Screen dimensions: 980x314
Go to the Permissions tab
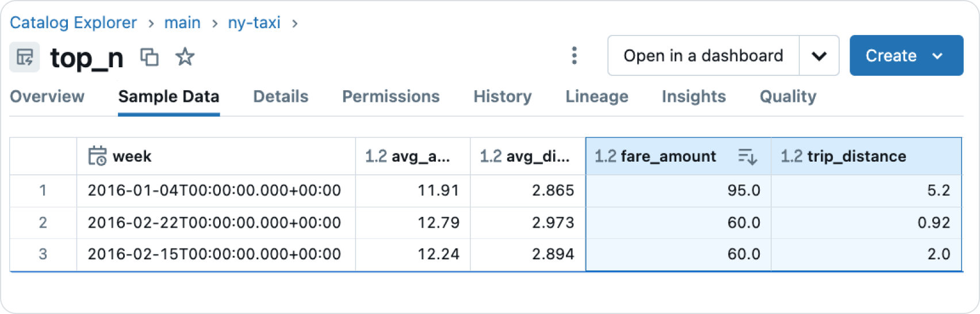click(391, 97)
